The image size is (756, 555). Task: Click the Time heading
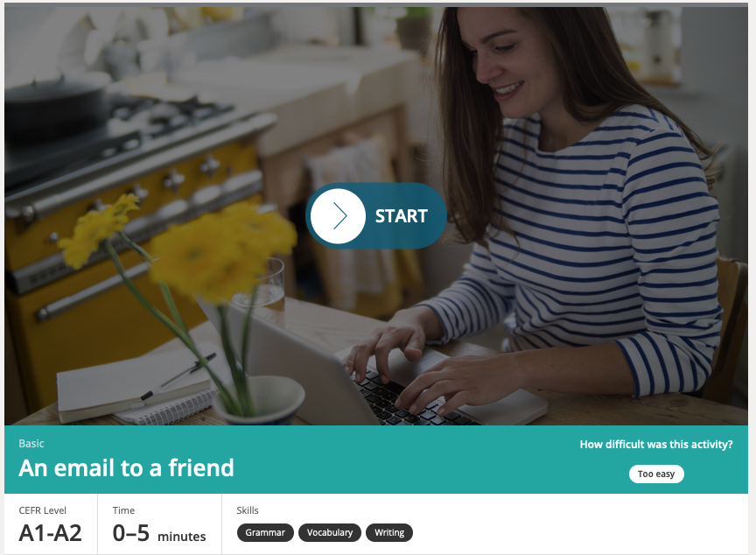(x=124, y=510)
